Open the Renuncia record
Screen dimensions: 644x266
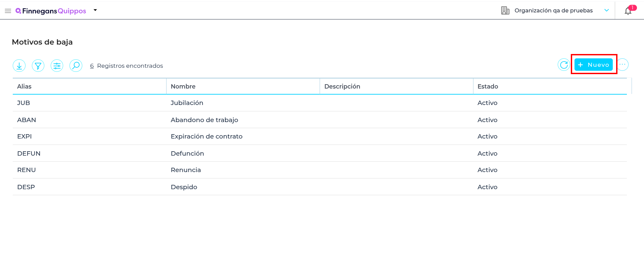click(x=186, y=170)
